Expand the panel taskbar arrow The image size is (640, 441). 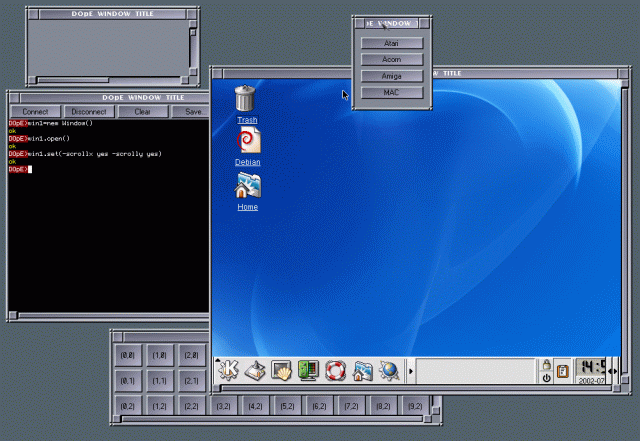[412, 371]
